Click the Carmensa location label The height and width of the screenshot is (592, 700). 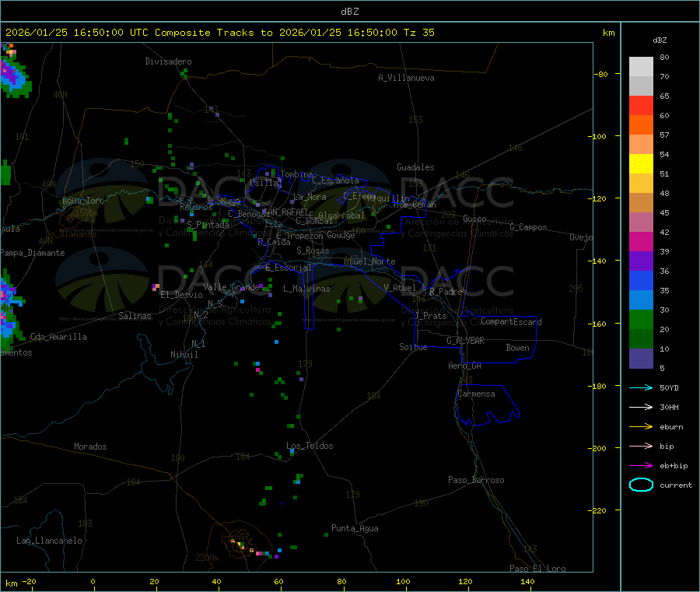coord(476,394)
